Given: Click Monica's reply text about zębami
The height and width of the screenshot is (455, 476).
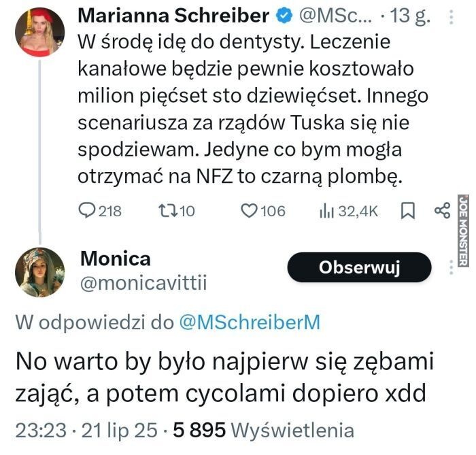Looking at the screenshot, I should (224, 377).
